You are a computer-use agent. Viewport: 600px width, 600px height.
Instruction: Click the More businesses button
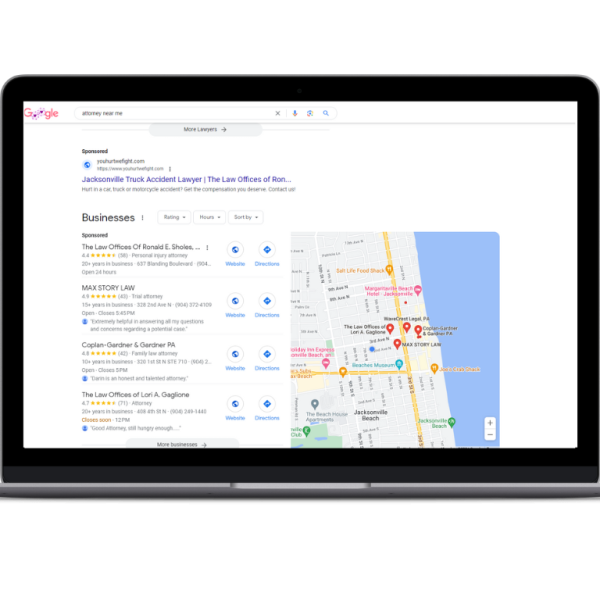[x=182, y=444]
